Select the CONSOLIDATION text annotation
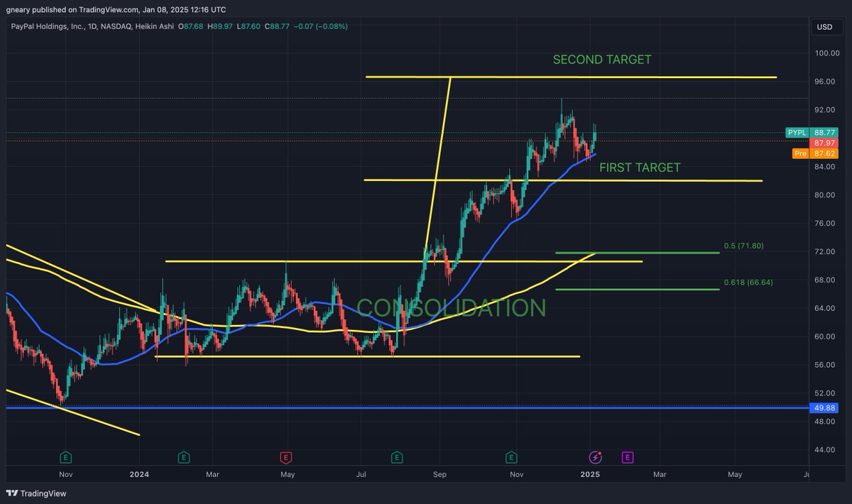Screen dimensions: 852x504 pyautogui.click(x=451, y=308)
